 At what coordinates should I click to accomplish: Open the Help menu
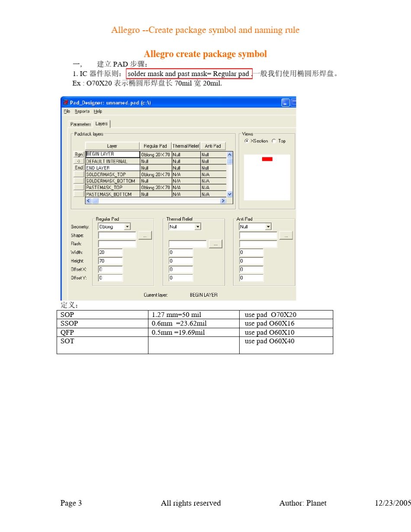tap(98, 111)
